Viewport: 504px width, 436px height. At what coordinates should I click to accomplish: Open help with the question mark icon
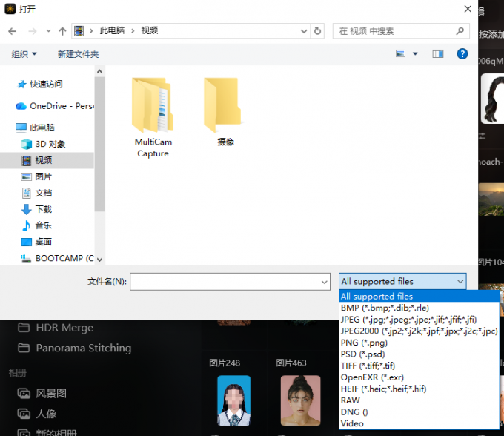[x=462, y=53]
